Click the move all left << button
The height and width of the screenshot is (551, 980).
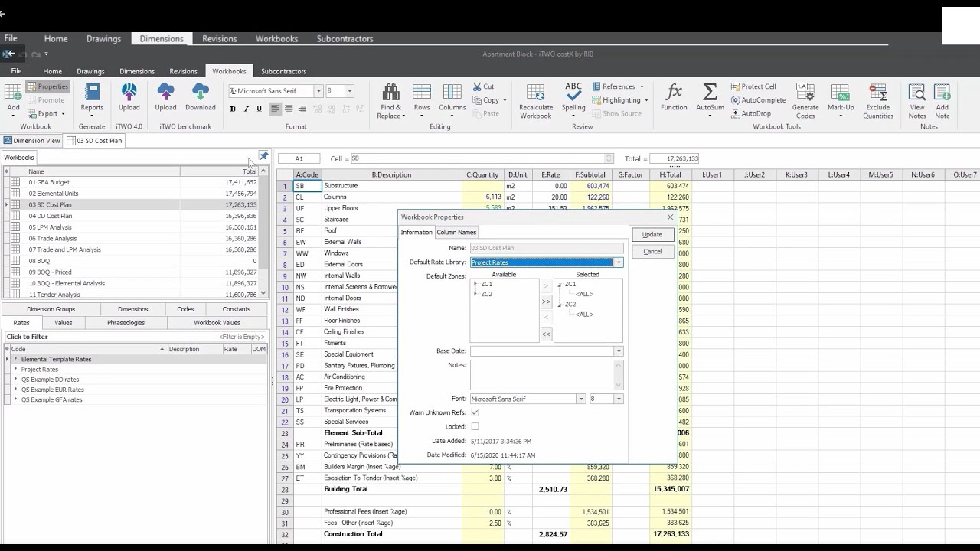pos(546,334)
